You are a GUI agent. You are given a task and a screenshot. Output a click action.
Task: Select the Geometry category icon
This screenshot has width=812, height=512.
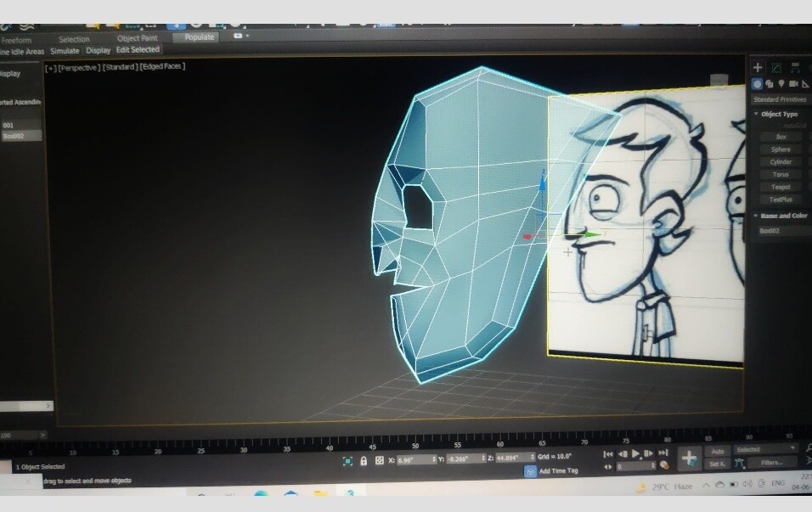757,82
